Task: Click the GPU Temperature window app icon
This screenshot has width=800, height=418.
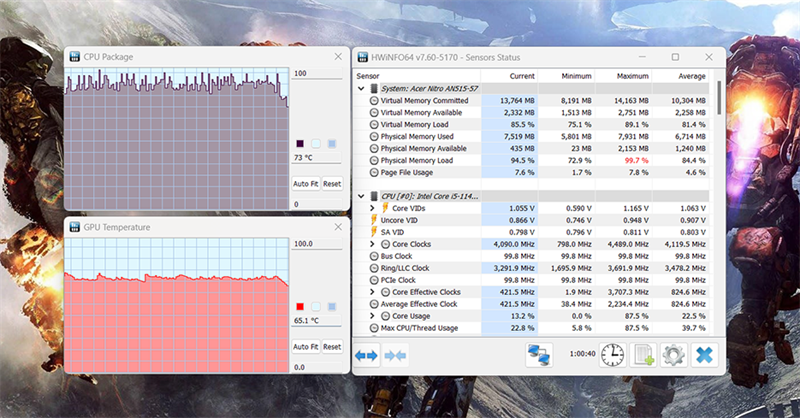Action: [x=75, y=227]
